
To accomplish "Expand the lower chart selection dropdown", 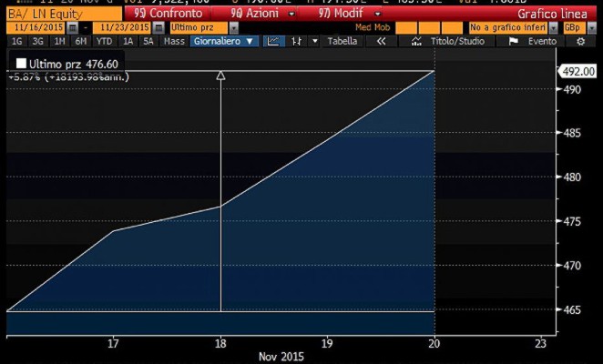I will [x=553, y=28].
